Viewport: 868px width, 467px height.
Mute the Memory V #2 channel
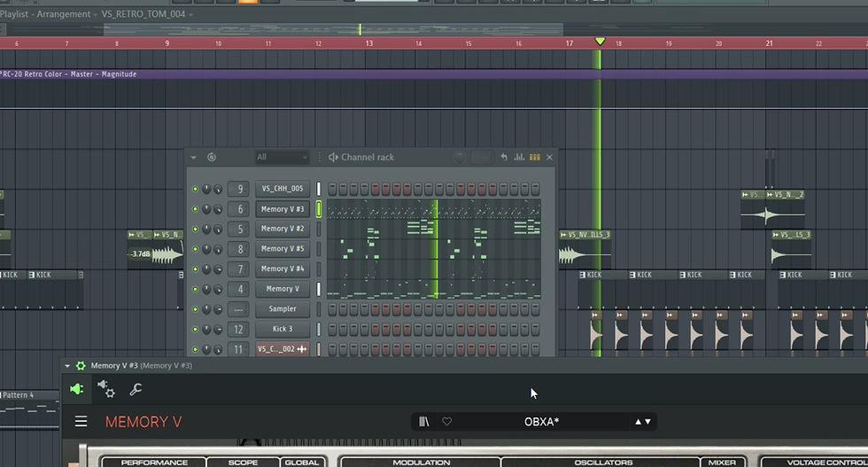(x=195, y=229)
